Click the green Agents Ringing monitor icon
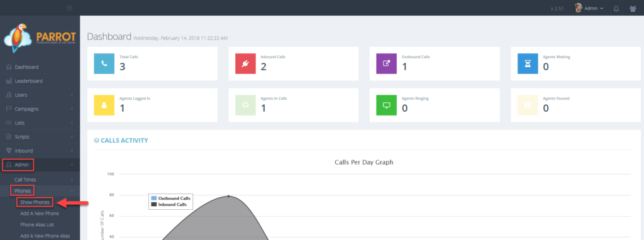 point(387,105)
